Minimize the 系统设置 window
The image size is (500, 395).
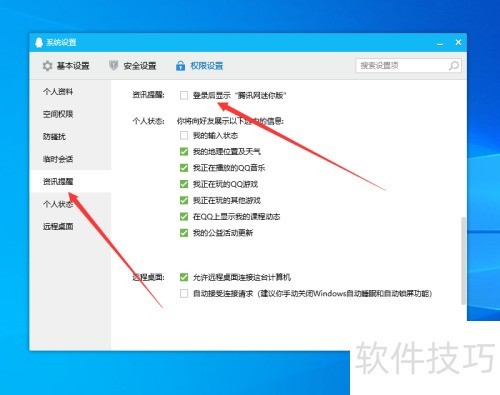(x=440, y=43)
